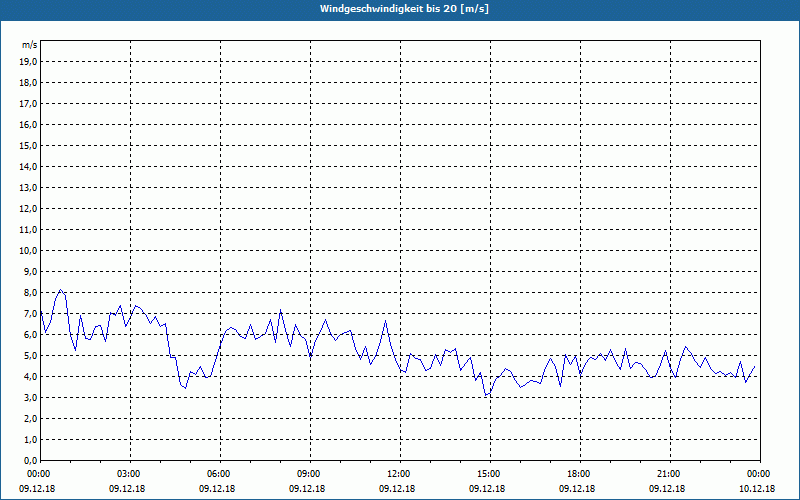Click the 5,0 y-axis label
The image size is (800, 500).
pyautogui.click(x=31, y=356)
